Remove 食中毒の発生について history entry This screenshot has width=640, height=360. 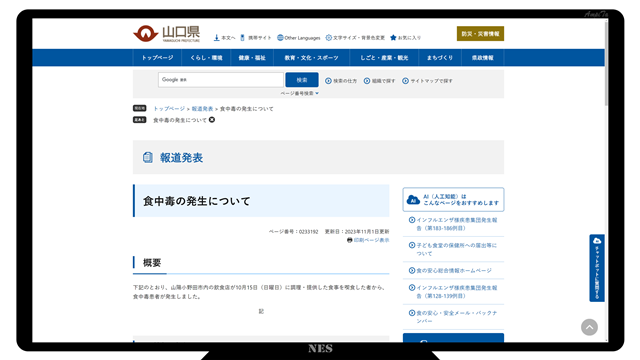point(212,120)
